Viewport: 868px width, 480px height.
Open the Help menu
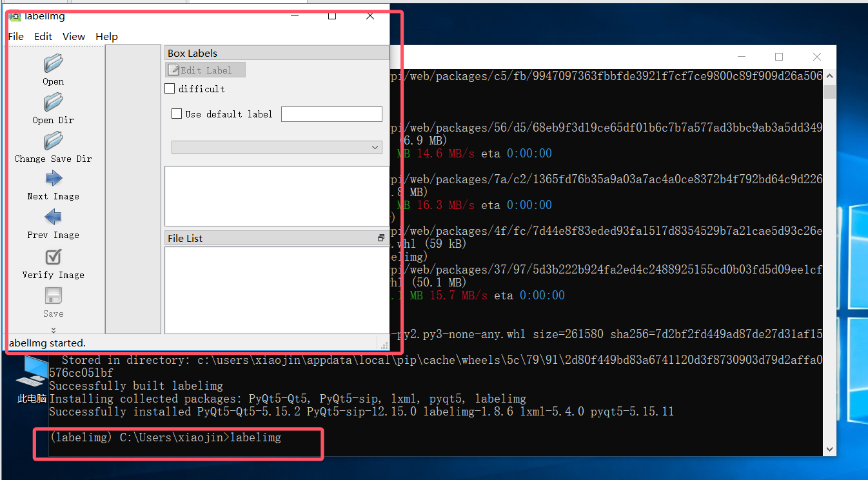point(106,36)
